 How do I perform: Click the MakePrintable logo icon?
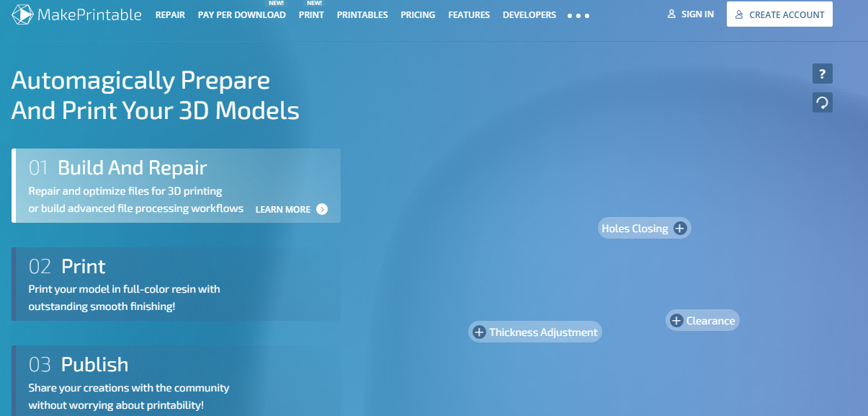pyautogui.click(x=24, y=14)
